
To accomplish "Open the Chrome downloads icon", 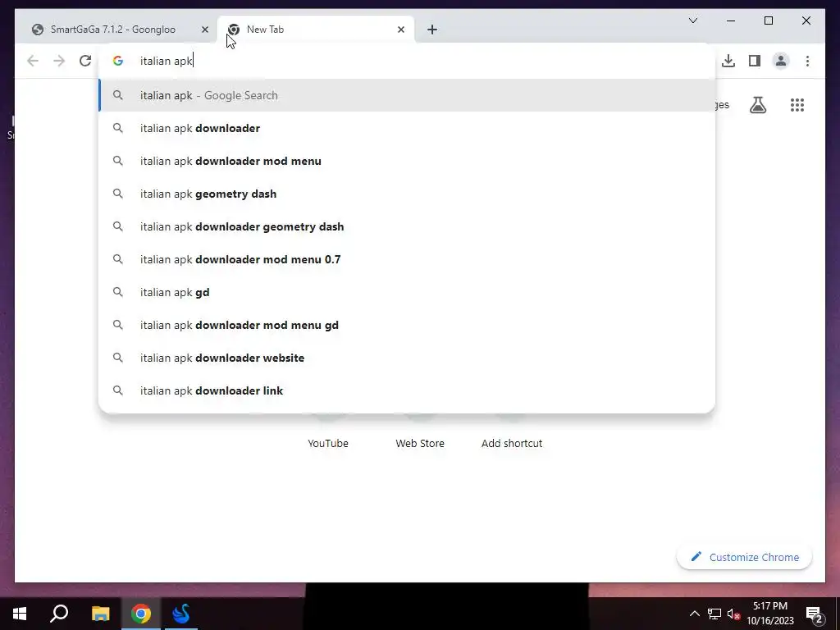I will point(728,61).
